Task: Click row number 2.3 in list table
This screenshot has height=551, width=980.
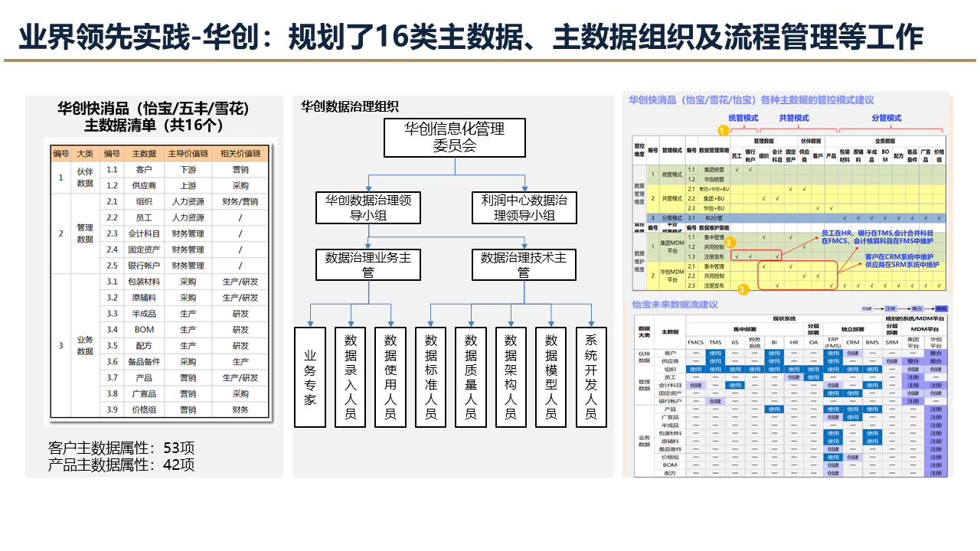Action: pos(112,234)
